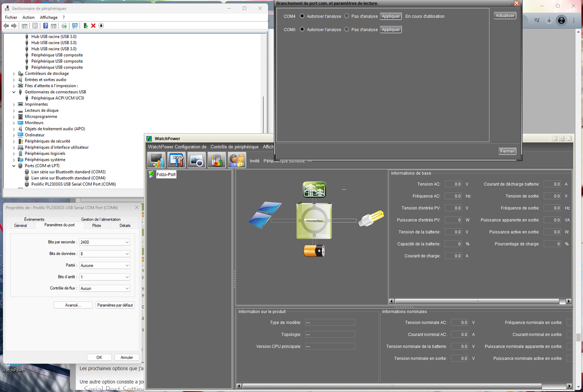
Task: Click Fermer in the port dialog
Action: point(507,151)
